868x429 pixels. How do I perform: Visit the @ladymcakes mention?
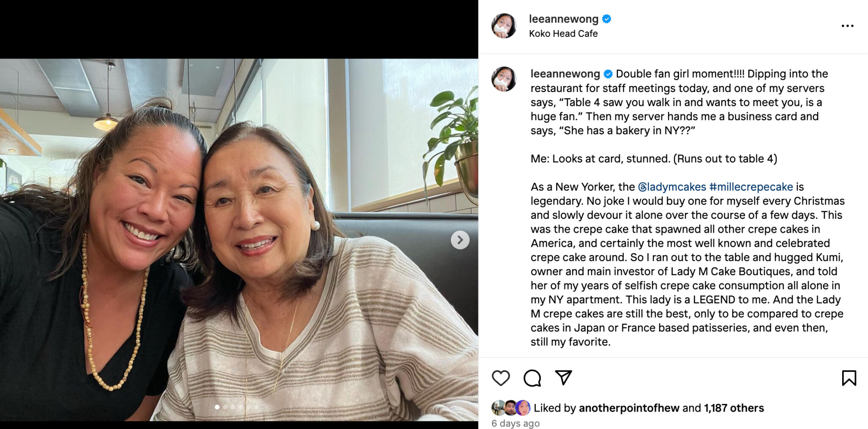click(672, 187)
